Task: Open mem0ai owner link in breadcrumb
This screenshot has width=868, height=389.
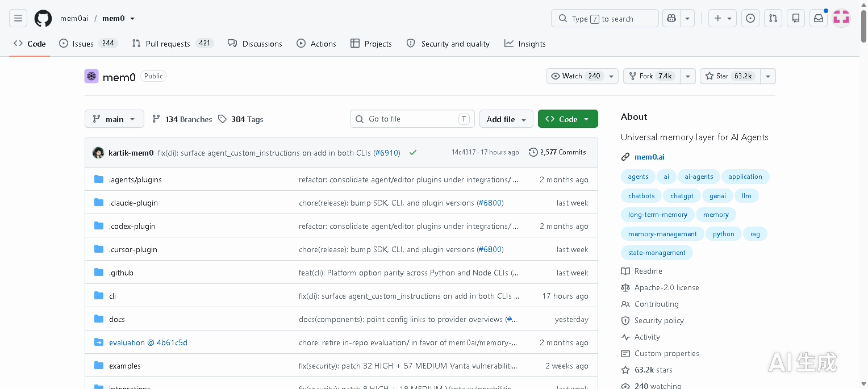Action: coord(74,19)
